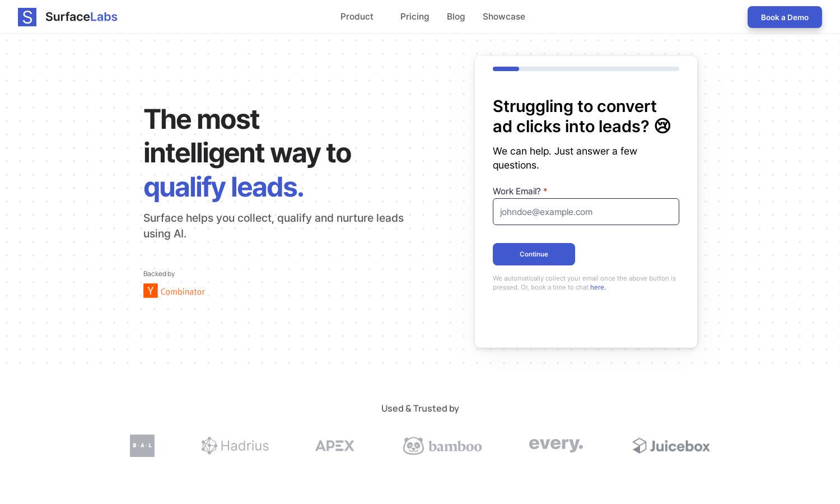The height and width of the screenshot is (504, 840).
Task: Go to the Blog page
Action: click(456, 17)
